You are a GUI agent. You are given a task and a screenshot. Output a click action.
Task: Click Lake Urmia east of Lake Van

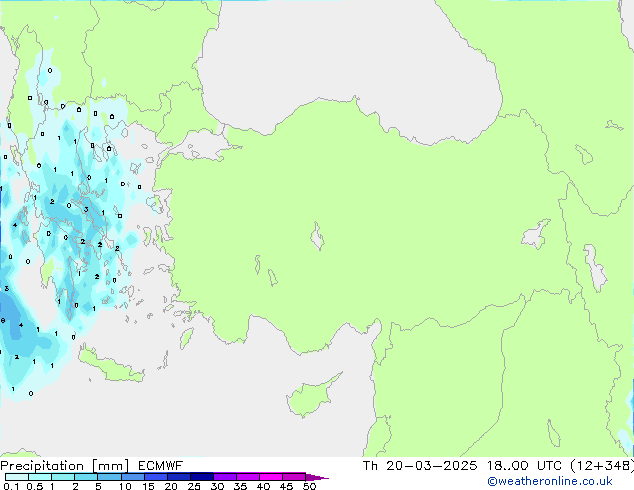tap(595, 268)
